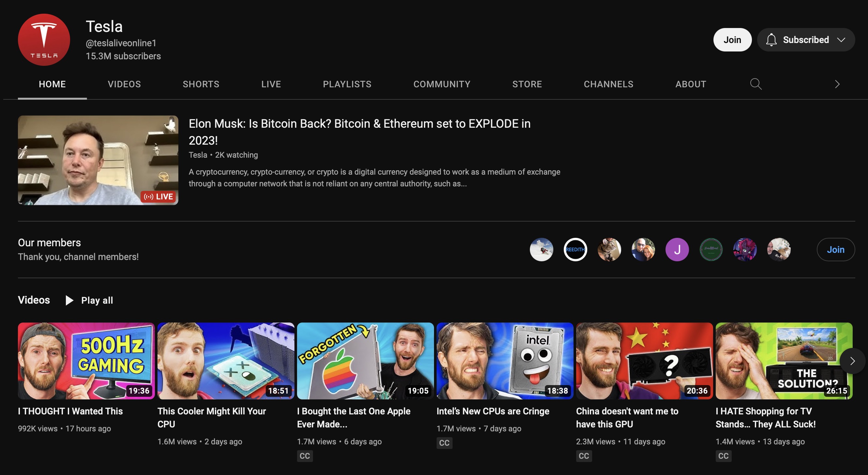Open the 500Hz Gaming video thumbnail
868x475 pixels.
click(86, 361)
